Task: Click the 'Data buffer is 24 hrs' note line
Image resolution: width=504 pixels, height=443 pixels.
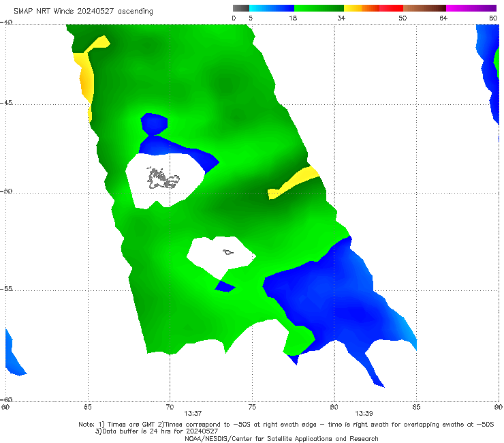Action: [x=157, y=431]
